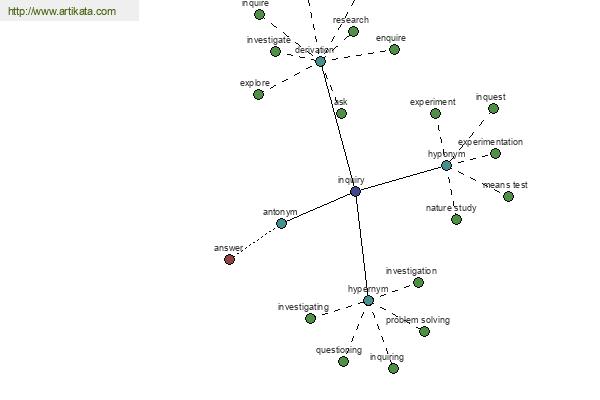This screenshot has height=400, width=600.
Task: Click the research word node
Action: click(x=353, y=31)
